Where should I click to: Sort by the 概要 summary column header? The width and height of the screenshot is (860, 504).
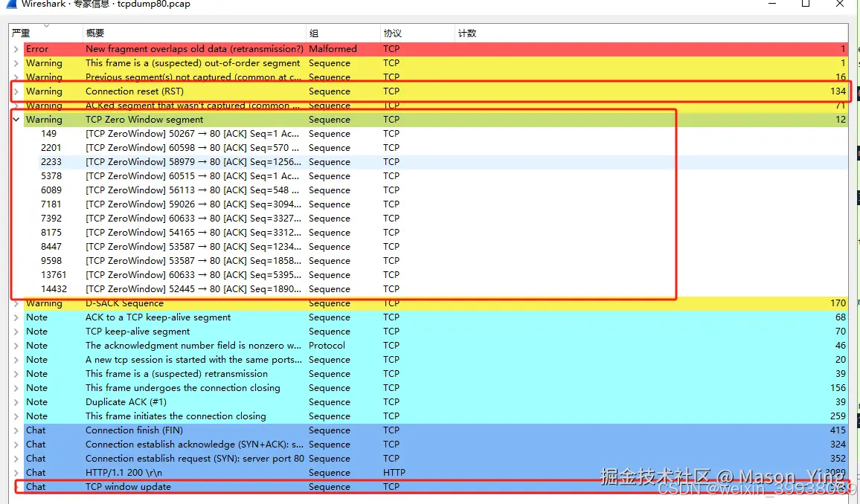pyautogui.click(x=193, y=33)
